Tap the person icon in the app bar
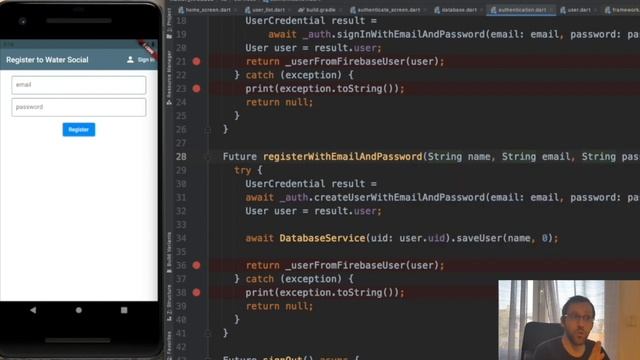Viewport: 640px width, 360px height. 130,60
